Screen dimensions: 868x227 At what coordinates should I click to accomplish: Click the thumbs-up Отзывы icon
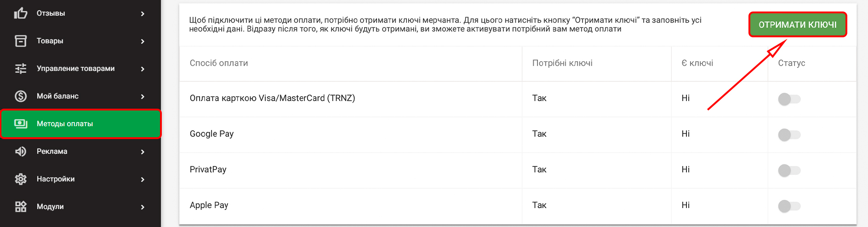(21, 13)
